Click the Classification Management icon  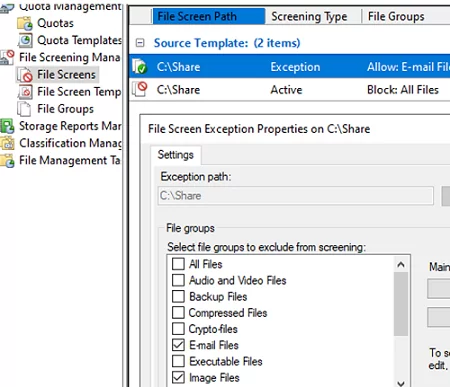click(7, 143)
